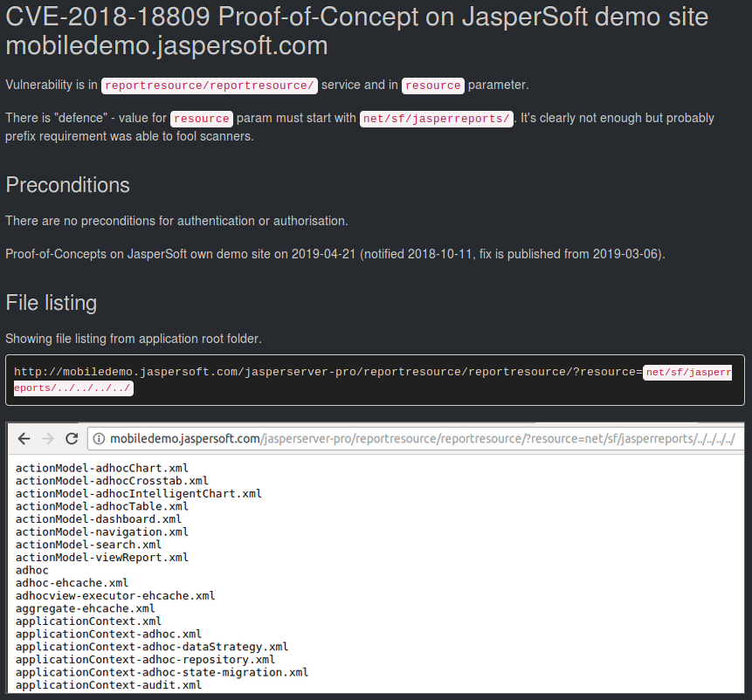Click 'actionModel-adhocChart.xml' in the listing
This screenshot has height=700, width=752.
click(x=101, y=468)
